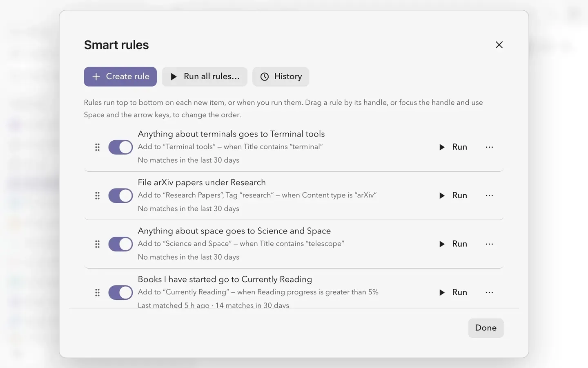Open more options for arXiv papers rule
The height and width of the screenshot is (368, 588).
click(x=489, y=196)
